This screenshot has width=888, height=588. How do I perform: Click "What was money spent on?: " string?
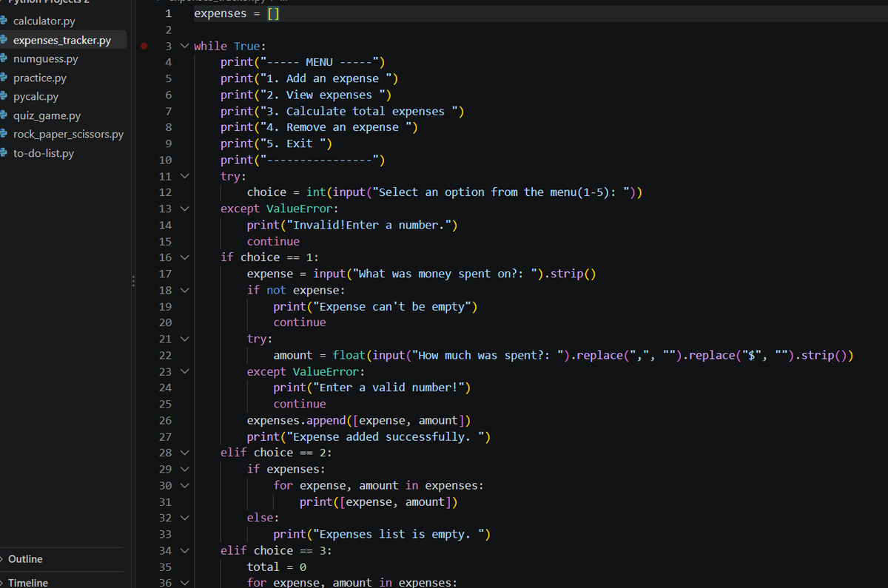pyautogui.click(x=445, y=274)
